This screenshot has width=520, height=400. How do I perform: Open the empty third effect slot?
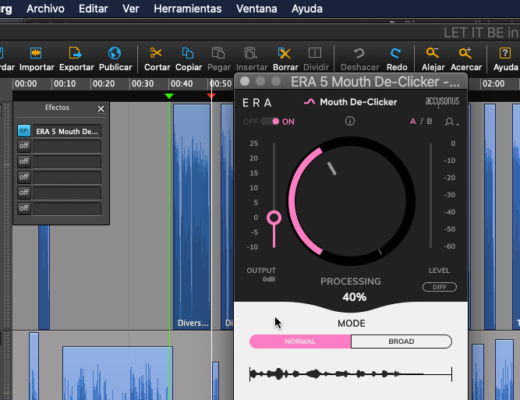[67, 161]
